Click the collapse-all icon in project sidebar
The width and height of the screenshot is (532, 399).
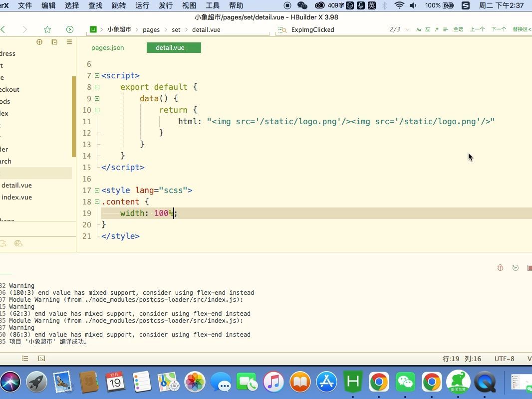[x=54, y=42]
